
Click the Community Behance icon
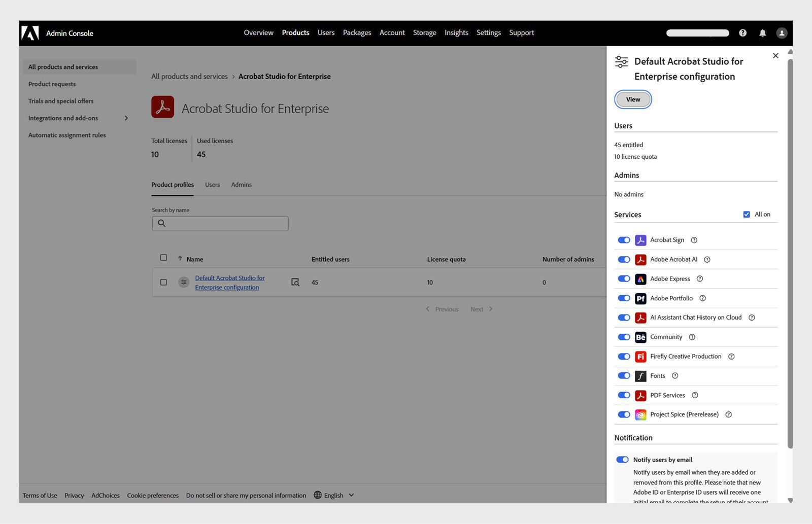tap(640, 337)
